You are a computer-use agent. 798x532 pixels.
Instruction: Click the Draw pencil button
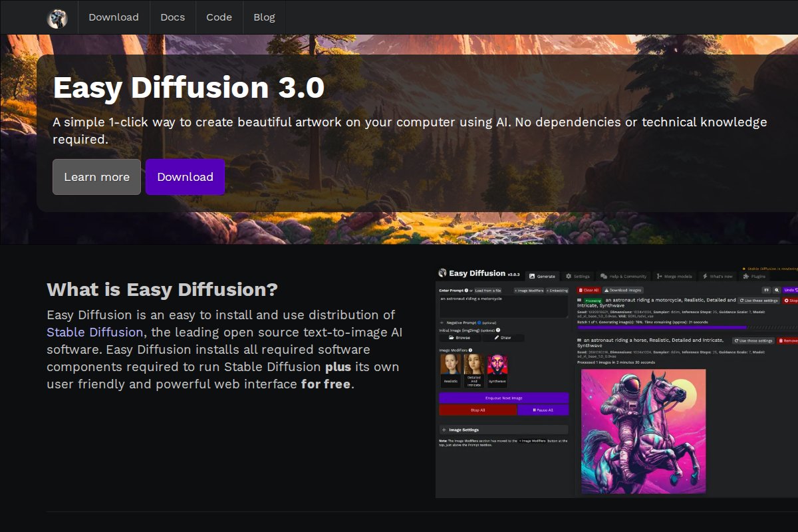pos(503,338)
